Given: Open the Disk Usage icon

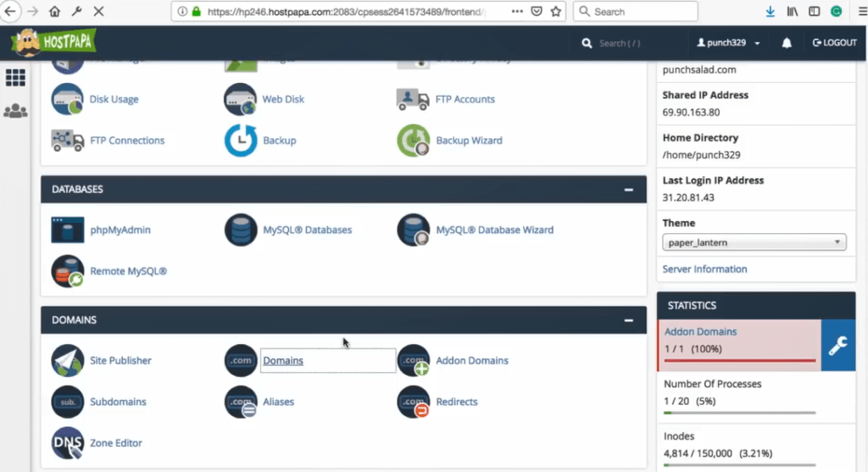Looking at the screenshot, I should (67, 99).
